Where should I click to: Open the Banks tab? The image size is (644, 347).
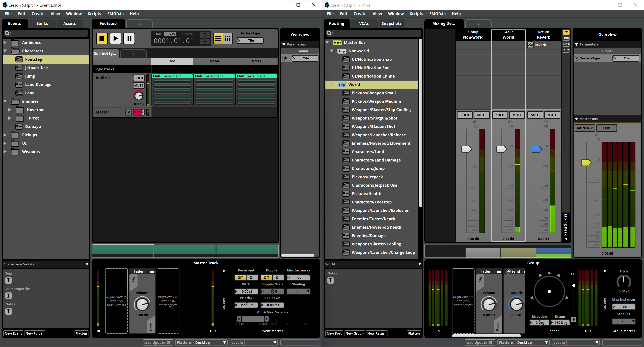(x=42, y=24)
